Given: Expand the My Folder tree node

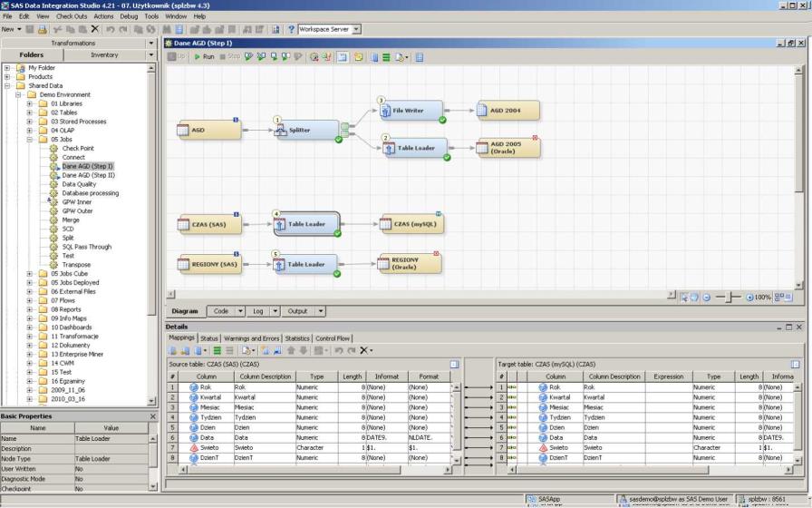Looking at the screenshot, I should [x=7, y=68].
